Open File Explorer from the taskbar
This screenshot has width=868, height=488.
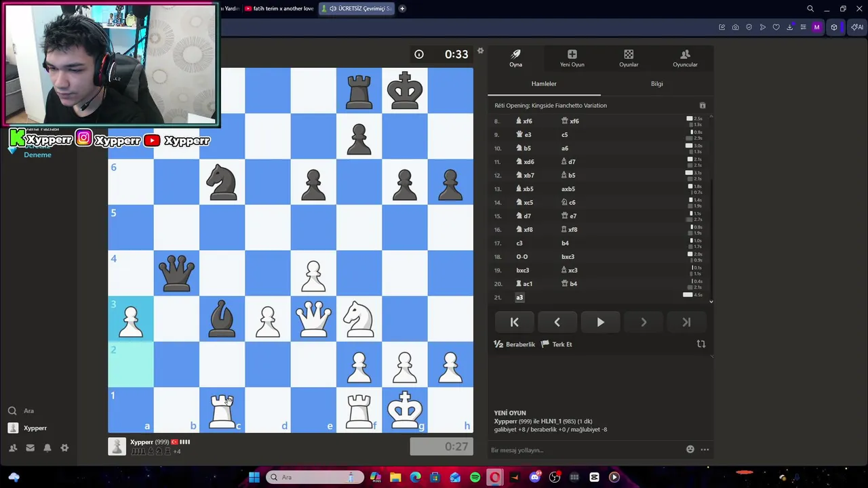[395, 477]
